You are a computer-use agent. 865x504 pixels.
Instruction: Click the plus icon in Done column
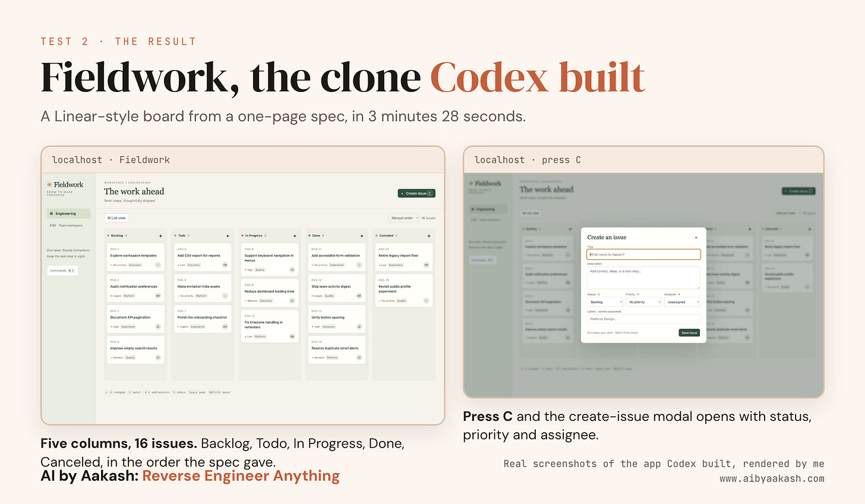pos(362,236)
